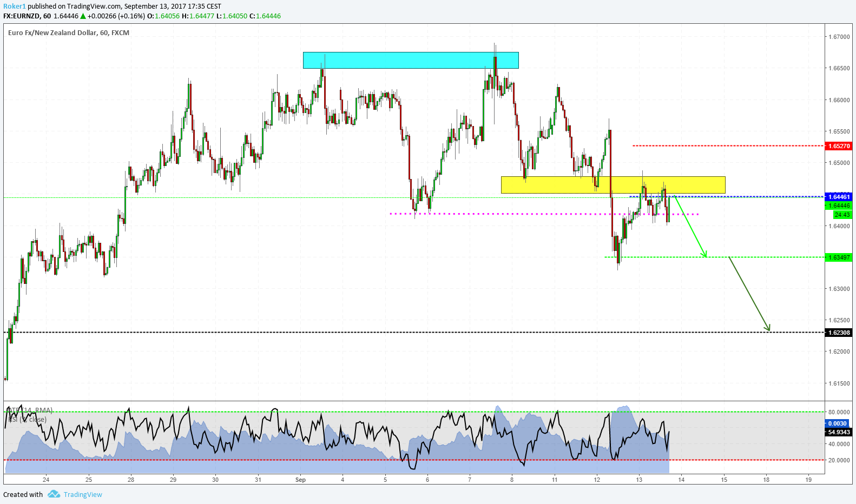856x504 pixels.
Task: Click the C:1.64446 close value in header
Action: (265, 16)
